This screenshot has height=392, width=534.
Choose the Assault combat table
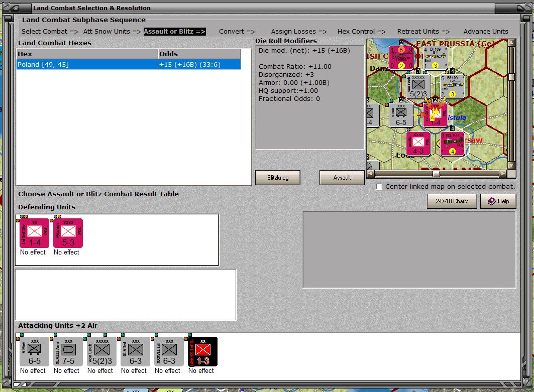(342, 178)
